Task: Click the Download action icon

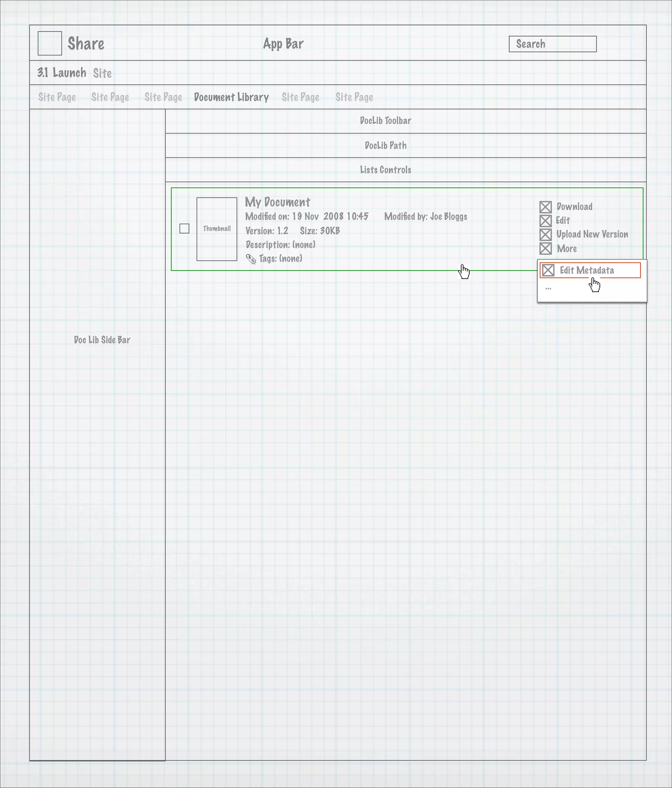Action: [545, 207]
